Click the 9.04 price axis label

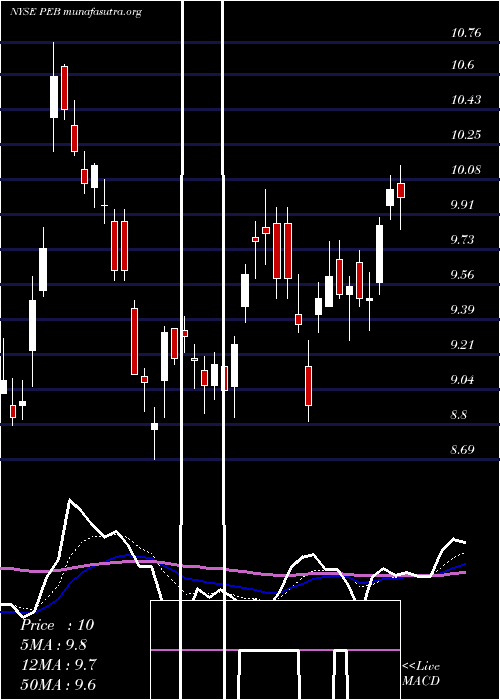463,380
